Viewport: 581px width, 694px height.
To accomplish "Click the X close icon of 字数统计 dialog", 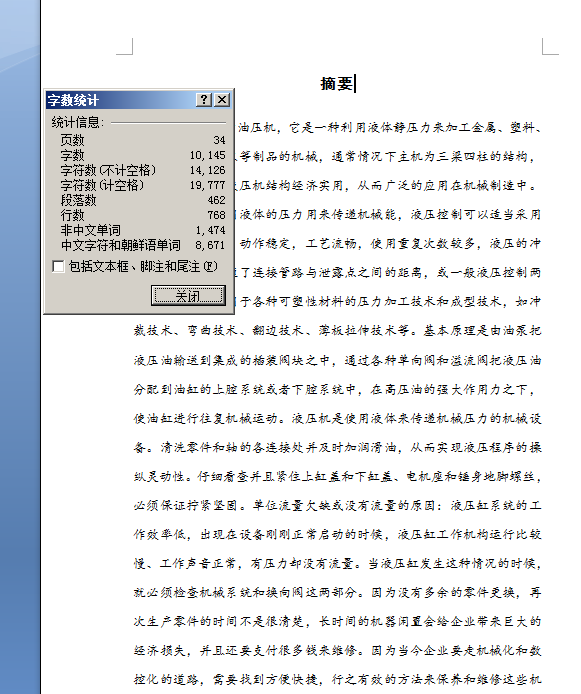I will pyautogui.click(x=222, y=100).
